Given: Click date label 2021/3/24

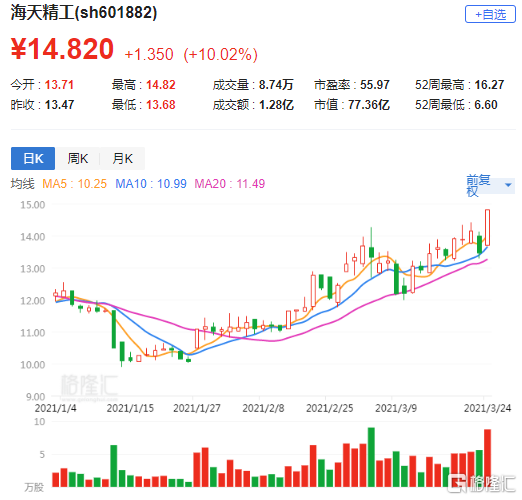Looking at the screenshot, I should coord(487,408).
